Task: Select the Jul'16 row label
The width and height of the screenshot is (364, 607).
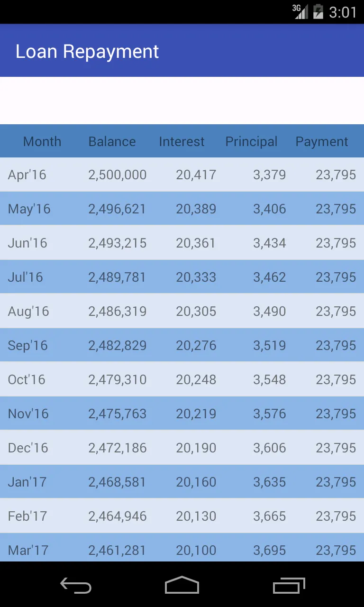Action: point(26,277)
